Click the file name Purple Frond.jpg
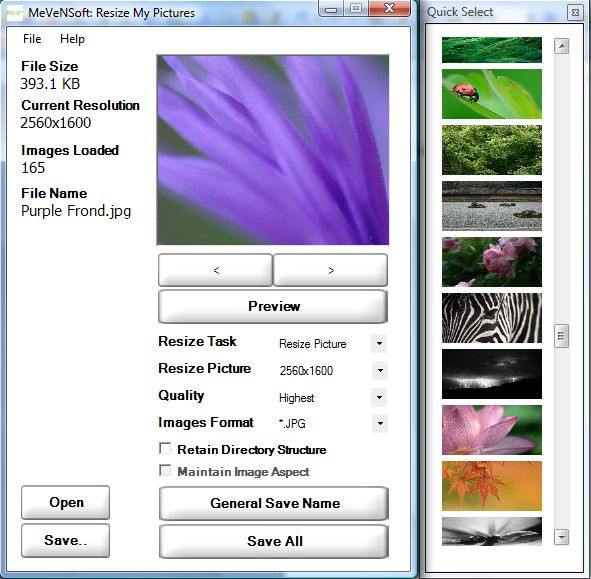Image resolution: width=591 pixels, height=579 pixels. pos(76,211)
